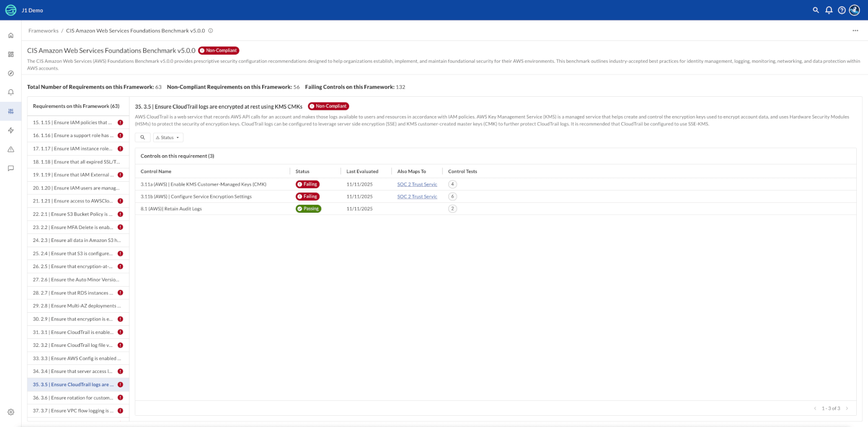Select requirement 21. 1.21 access to AWSCloud
This screenshot has width=868, height=427.
coord(78,200)
